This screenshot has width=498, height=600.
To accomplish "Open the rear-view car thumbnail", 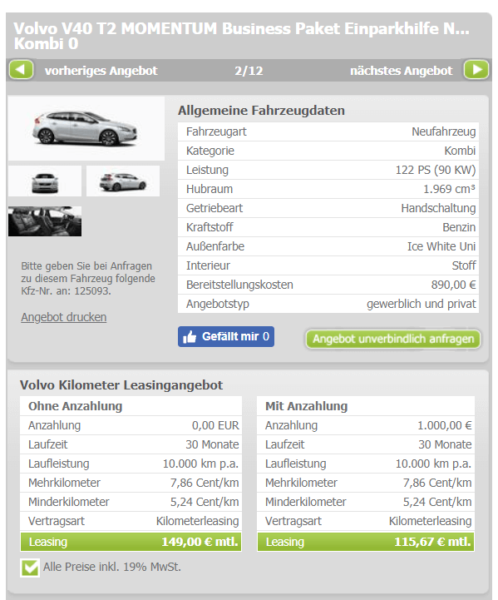I will (x=123, y=181).
